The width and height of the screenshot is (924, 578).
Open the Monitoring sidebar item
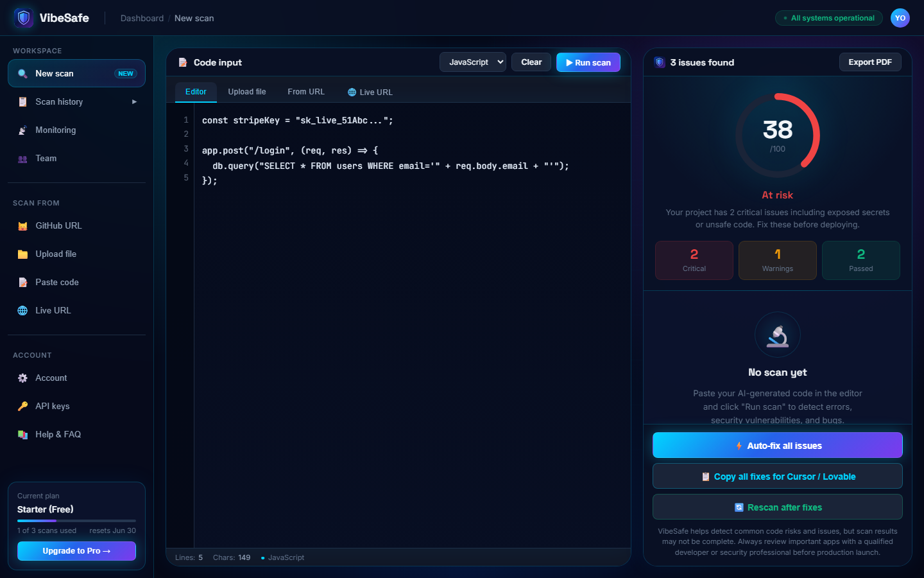[x=76, y=130]
